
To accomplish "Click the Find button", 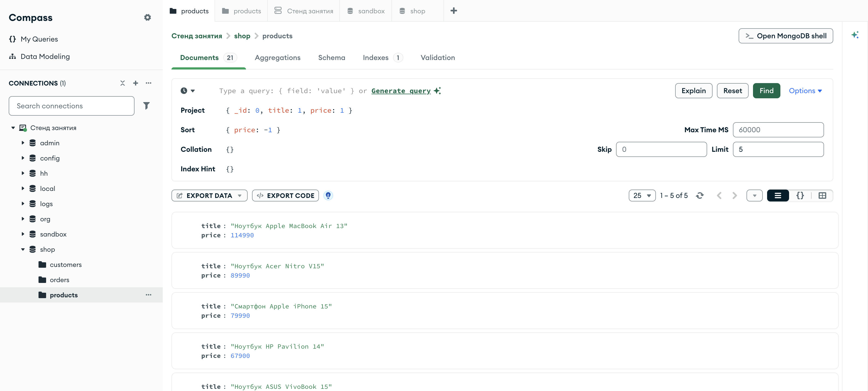I will (766, 91).
